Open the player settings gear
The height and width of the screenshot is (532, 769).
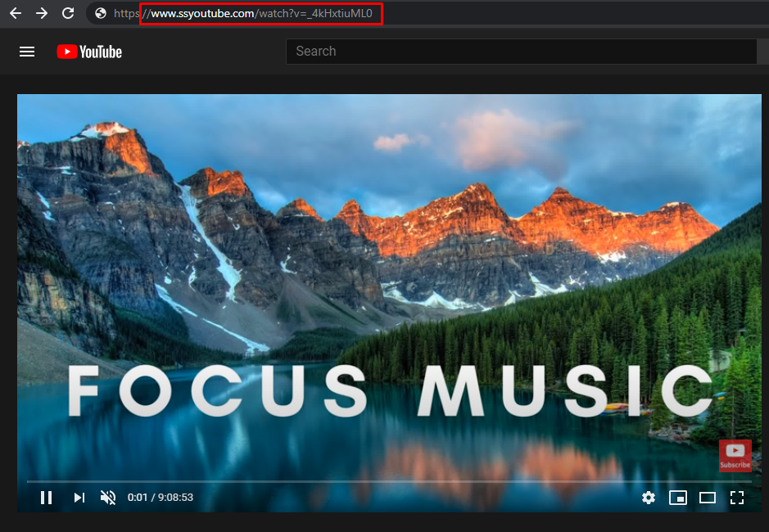coord(649,497)
